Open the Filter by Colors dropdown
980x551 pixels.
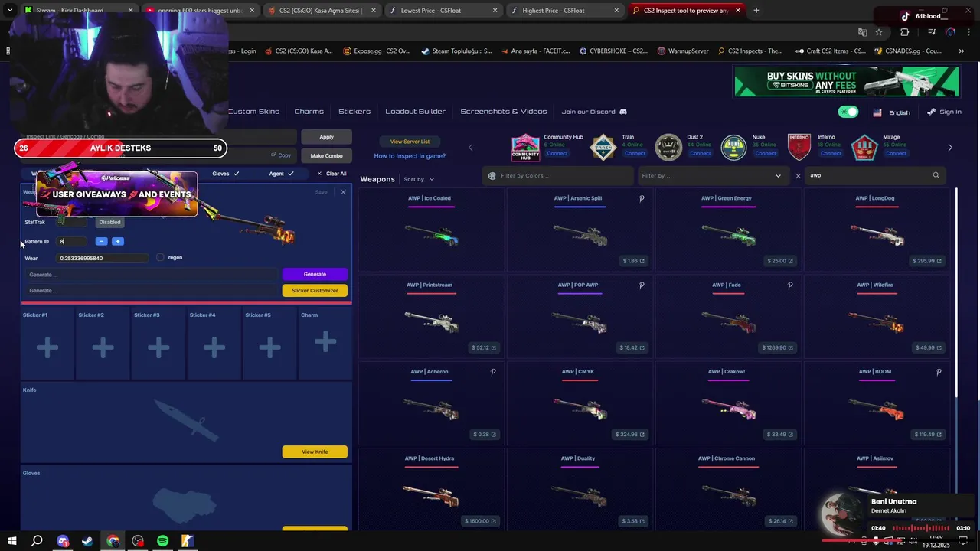point(557,176)
